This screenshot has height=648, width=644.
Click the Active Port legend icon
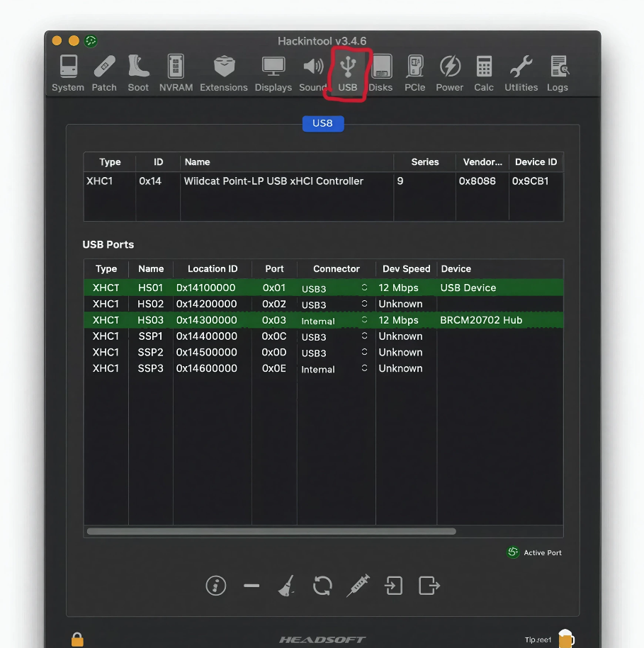pyautogui.click(x=513, y=552)
